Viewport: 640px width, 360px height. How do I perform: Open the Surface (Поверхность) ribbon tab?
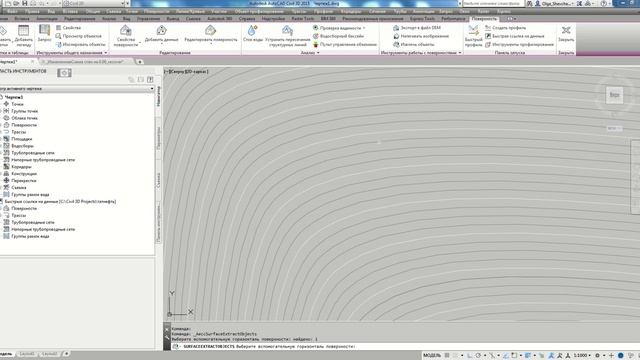(x=484, y=19)
